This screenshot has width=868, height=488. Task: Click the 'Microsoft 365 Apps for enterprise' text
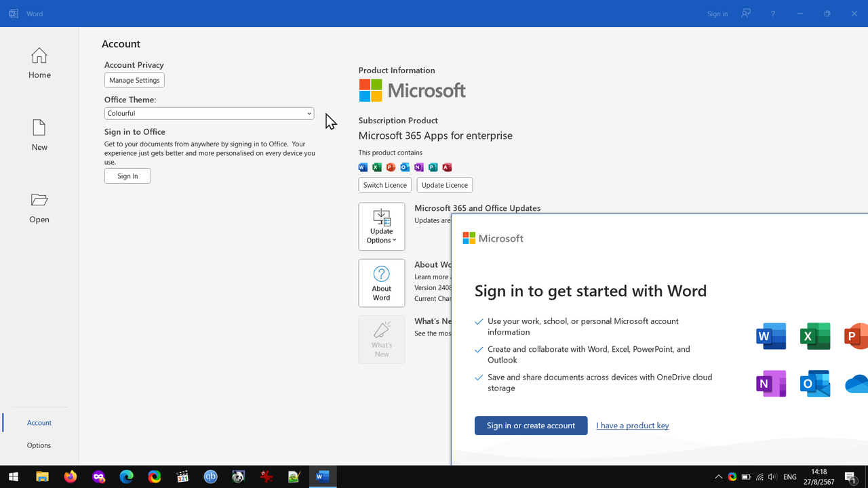[x=435, y=136]
